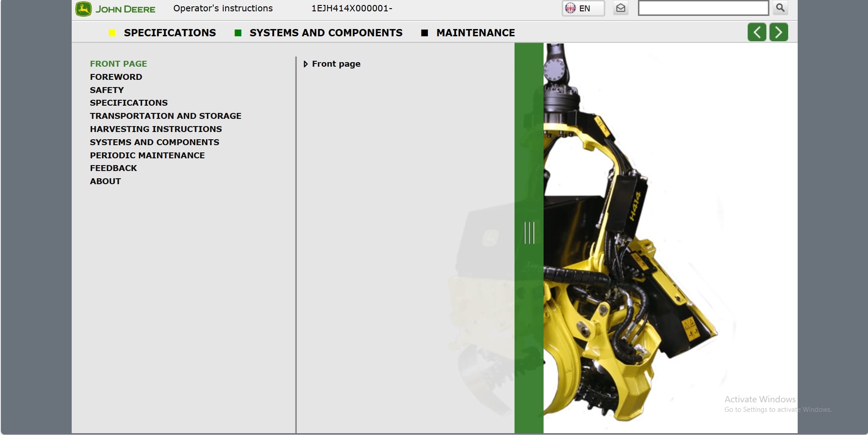Image resolution: width=868 pixels, height=435 pixels.
Task: Go to previous page with left arrow
Action: (757, 32)
